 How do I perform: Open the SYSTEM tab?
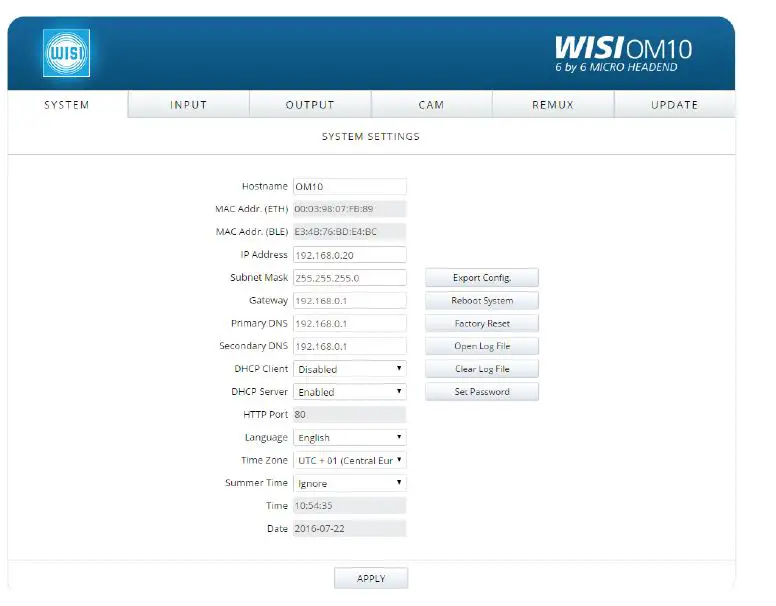click(x=67, y=104)
